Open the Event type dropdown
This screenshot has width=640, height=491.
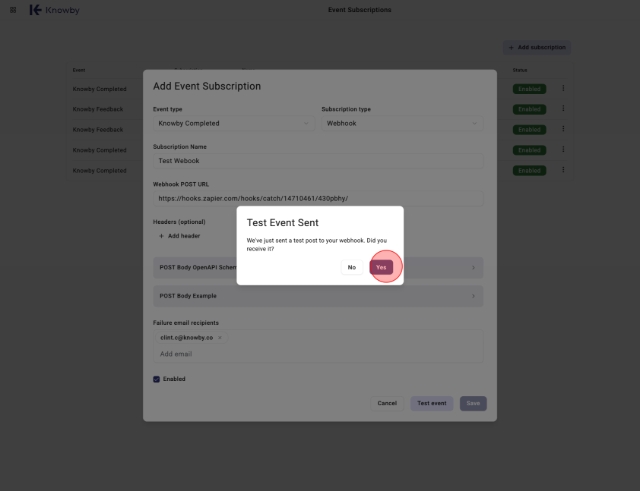(x=234, y=123)
